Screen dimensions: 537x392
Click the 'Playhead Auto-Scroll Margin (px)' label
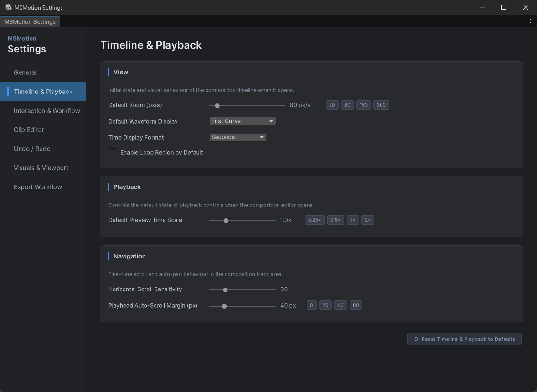153,305
